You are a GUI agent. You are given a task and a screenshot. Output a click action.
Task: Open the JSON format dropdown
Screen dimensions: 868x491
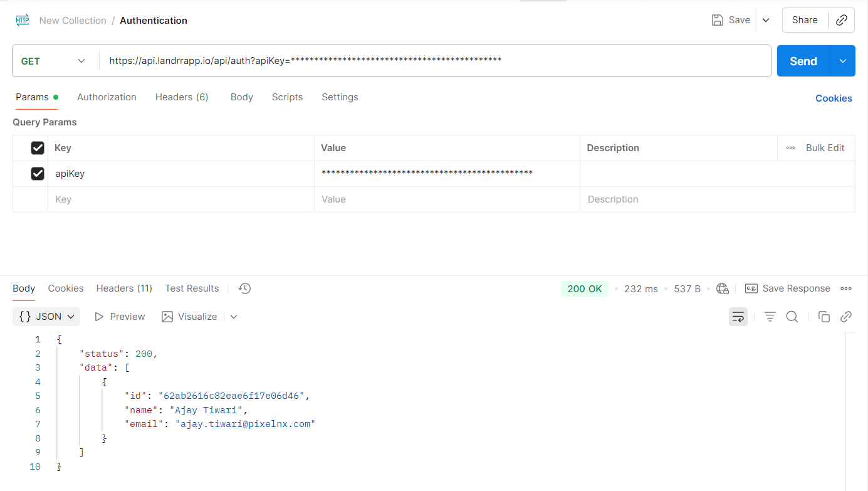click(46, 317)
